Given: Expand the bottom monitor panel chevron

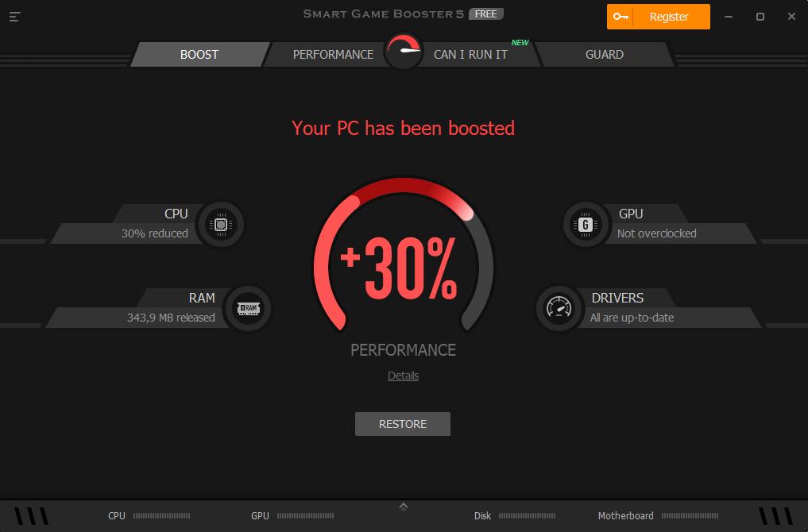Looking at the screenshot, I should tap(404, 507).
